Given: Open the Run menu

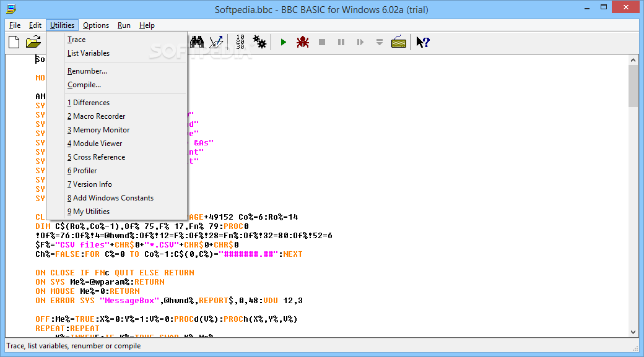Looking at the screenshot, I should (124, 25).
